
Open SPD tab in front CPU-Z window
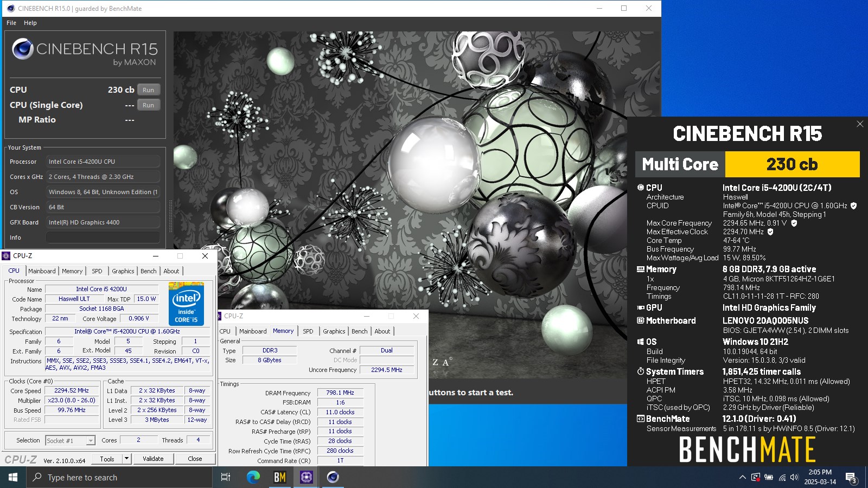97,271
